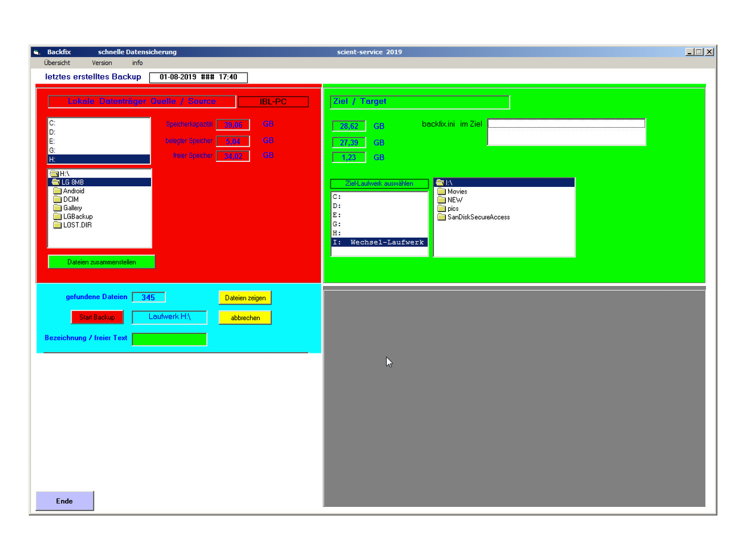
Task: Click the Ende button to exit
Action: pyautogui.click(x=64, y=501)
